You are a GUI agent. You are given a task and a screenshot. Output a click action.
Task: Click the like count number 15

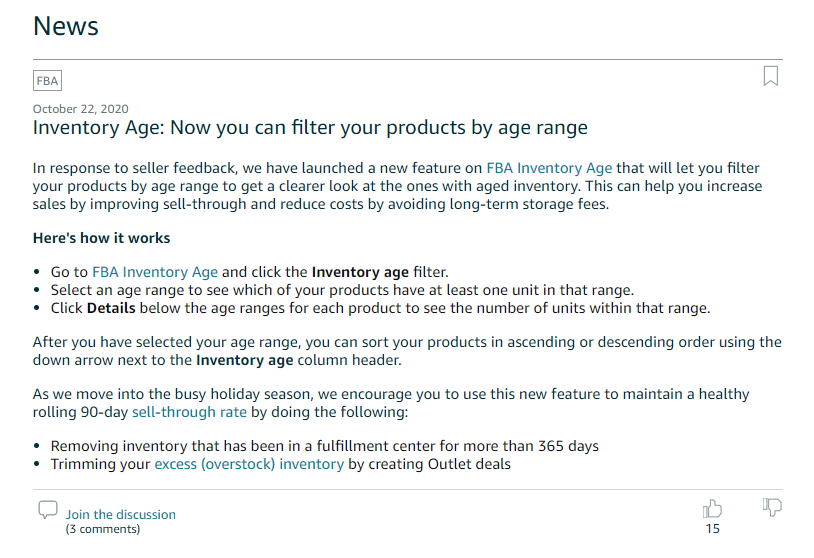pyautogui.click(x=712, y=529)
